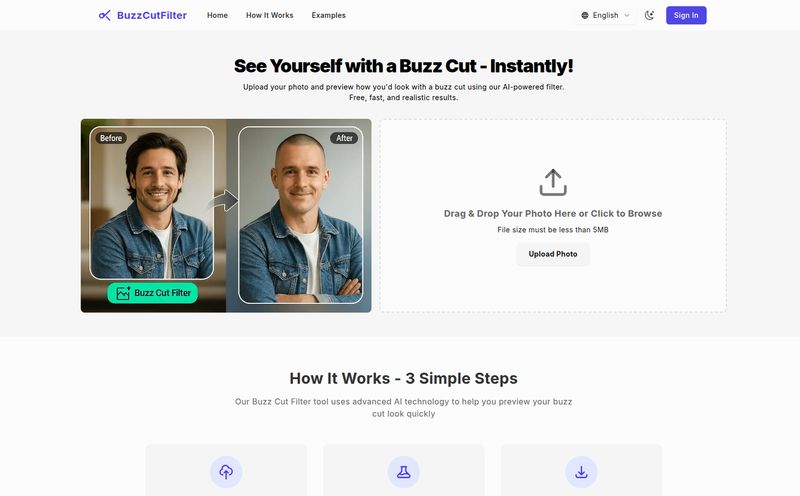Click the cloud upload step icon
The image size is (800, 496).
click(x=226, y=472)
